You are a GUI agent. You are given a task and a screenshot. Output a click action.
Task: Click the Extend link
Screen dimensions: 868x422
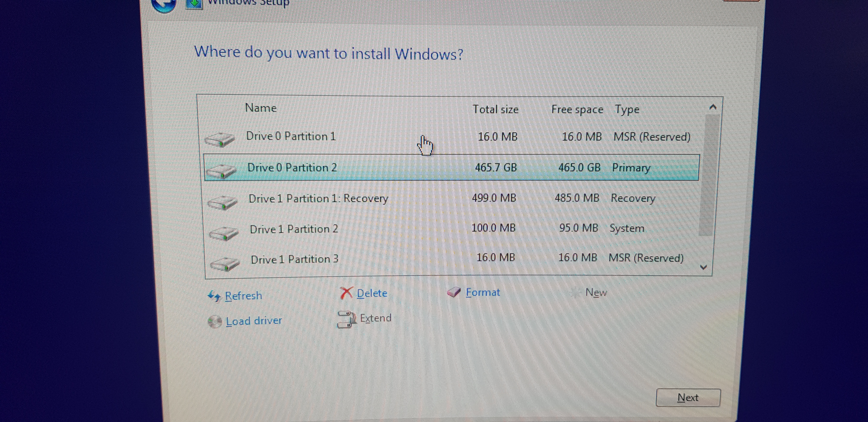pos(376,318)
